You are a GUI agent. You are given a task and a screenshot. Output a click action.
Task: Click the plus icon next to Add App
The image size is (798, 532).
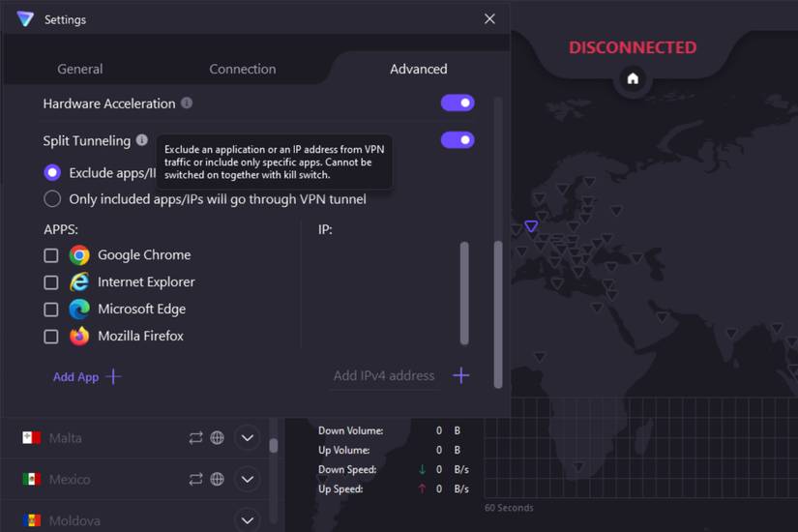click(x=113, y=376)
